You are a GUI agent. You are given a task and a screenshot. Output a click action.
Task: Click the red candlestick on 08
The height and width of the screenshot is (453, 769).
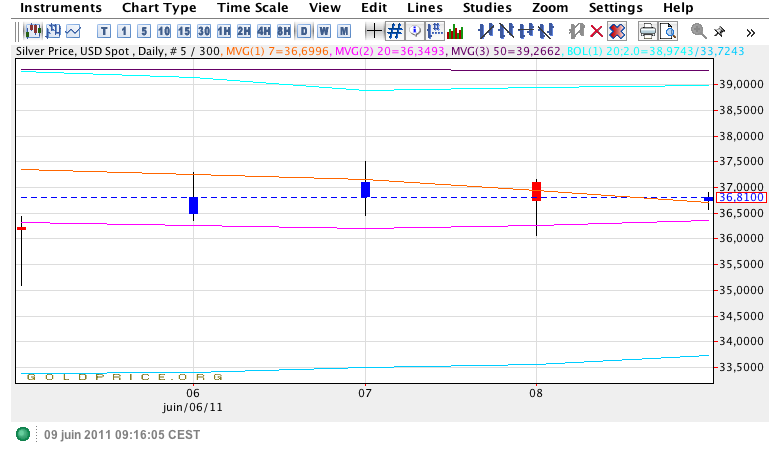tap(537, 190)
